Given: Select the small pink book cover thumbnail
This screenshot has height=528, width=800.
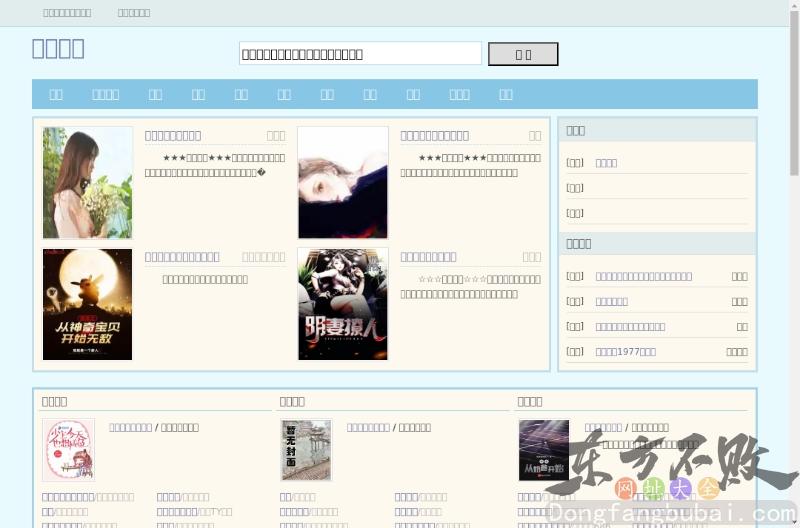Looking at the screenshot, I should coord(68,450).
